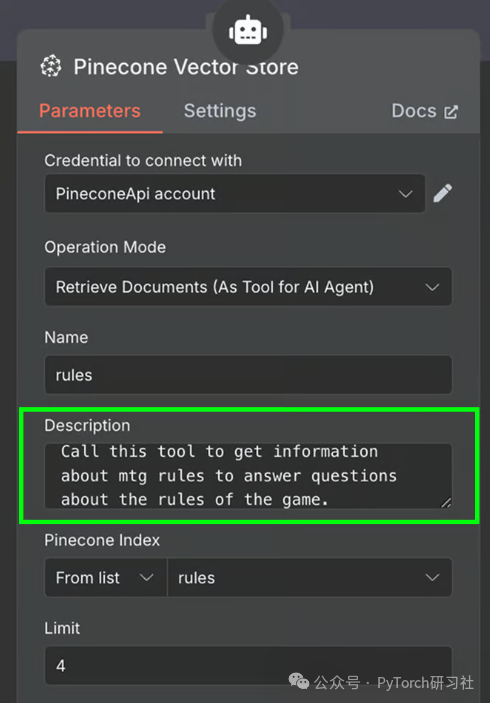This screenshot has height=703, width=490.
Task: Click the chevron arrow of credential dropdown
Action: [x=405, y=194]
